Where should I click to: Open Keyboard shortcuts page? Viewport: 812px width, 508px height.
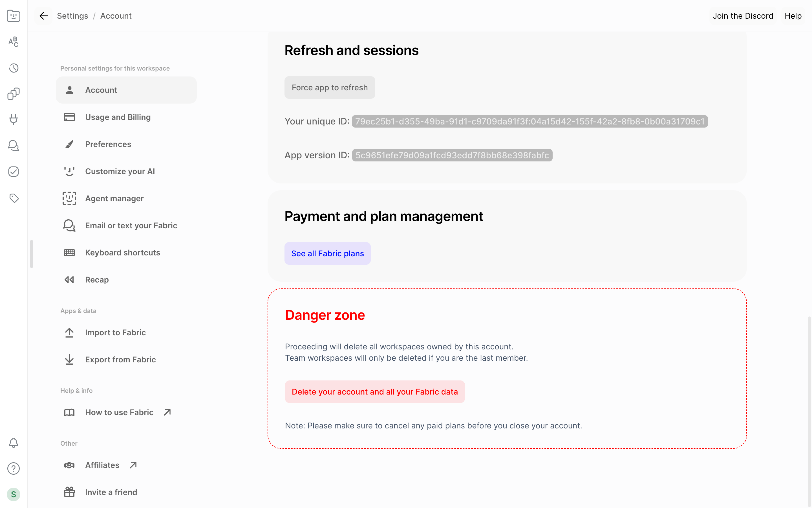point(126,253)
